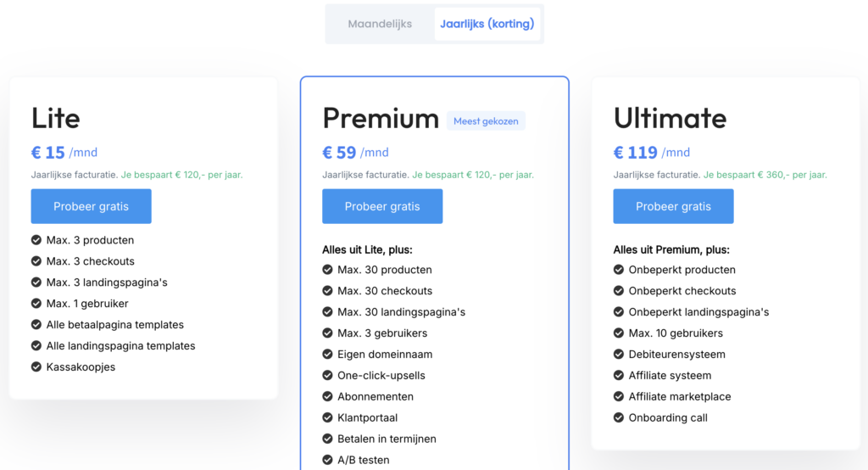Click checkmark icon next to Abonnementen
This screenshot has width=868, height=470.
tap(328, 397)
